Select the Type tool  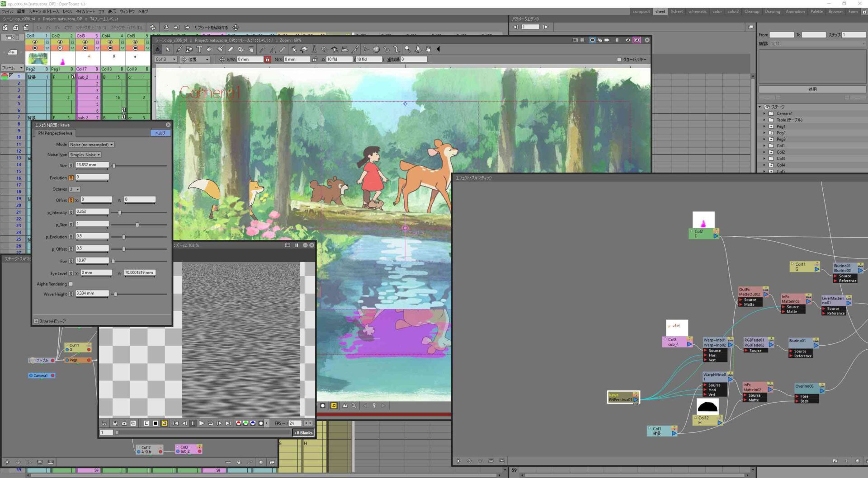click(199, 50)
